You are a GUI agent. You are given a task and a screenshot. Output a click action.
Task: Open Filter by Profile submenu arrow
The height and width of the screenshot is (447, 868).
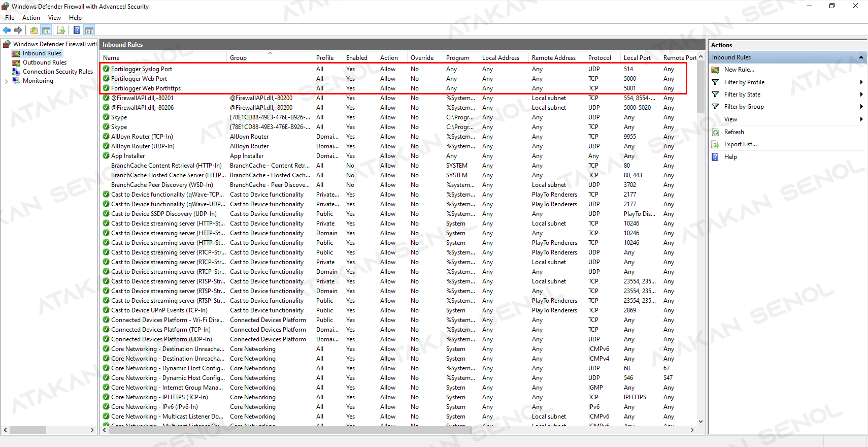[x=861, y=82]
